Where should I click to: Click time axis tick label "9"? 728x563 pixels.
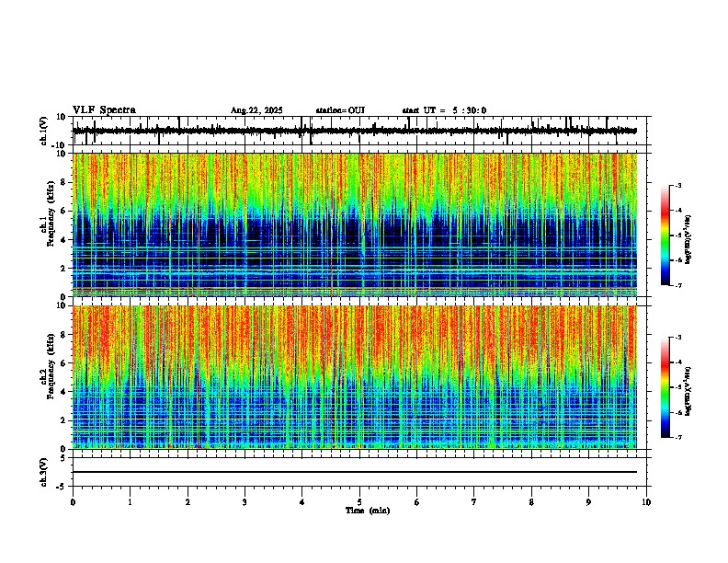pyautogui.click(x=588, y=502)
